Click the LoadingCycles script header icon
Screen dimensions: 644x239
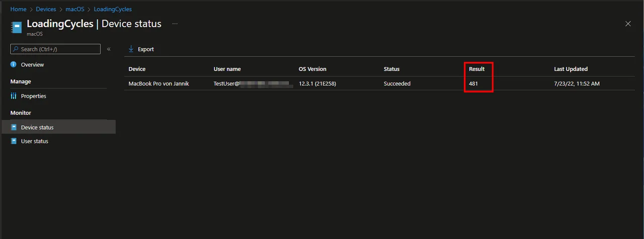point(17,27)
